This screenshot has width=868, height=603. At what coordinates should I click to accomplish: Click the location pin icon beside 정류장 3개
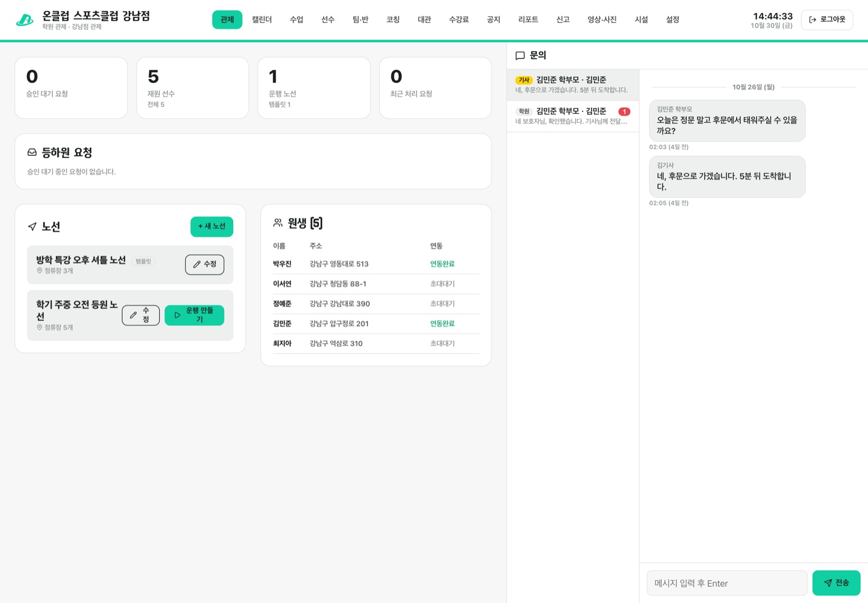pos(39,270)
